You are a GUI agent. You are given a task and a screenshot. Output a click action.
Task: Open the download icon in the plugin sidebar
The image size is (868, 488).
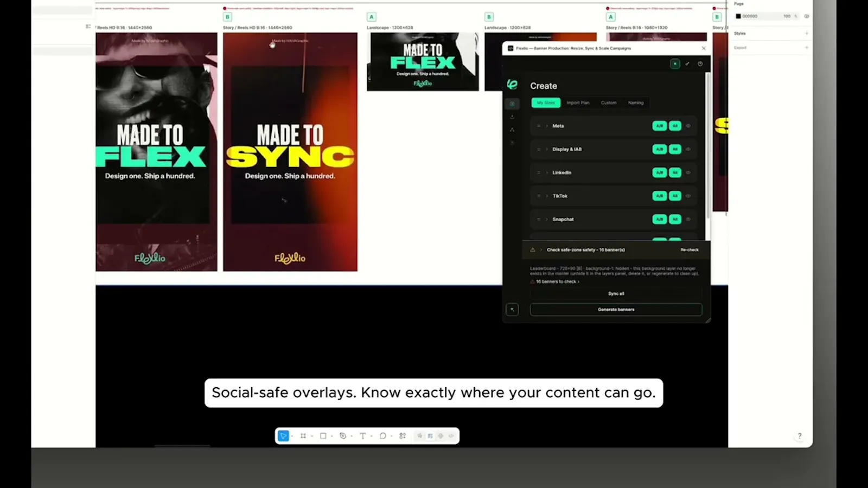click(x=512, y=117)
